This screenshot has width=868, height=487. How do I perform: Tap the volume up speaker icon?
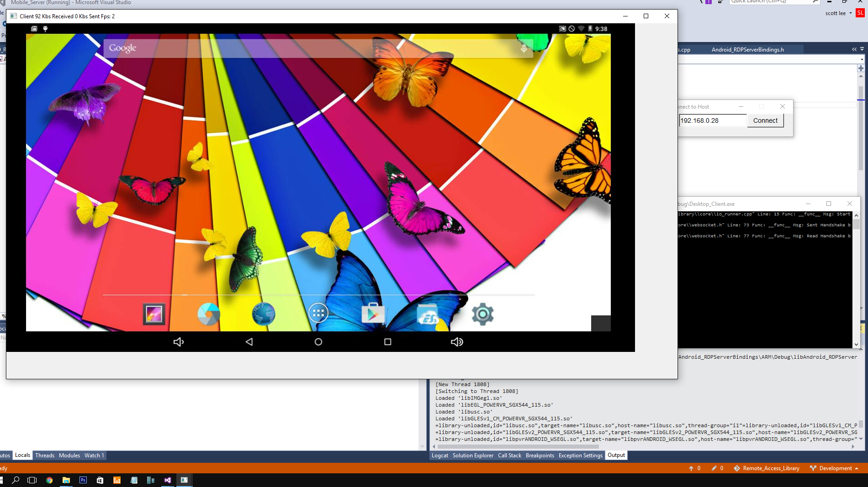click(457, 342)
